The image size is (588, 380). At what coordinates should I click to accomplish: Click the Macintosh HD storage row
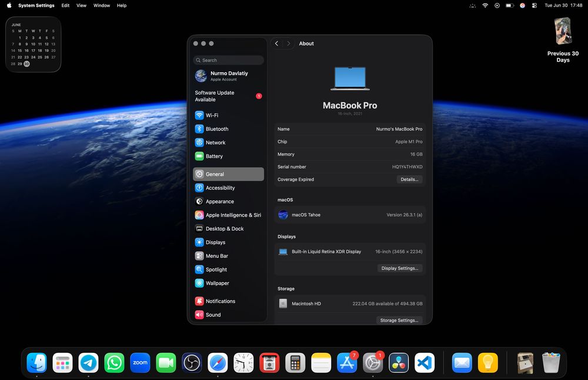[x=350, y=304]
